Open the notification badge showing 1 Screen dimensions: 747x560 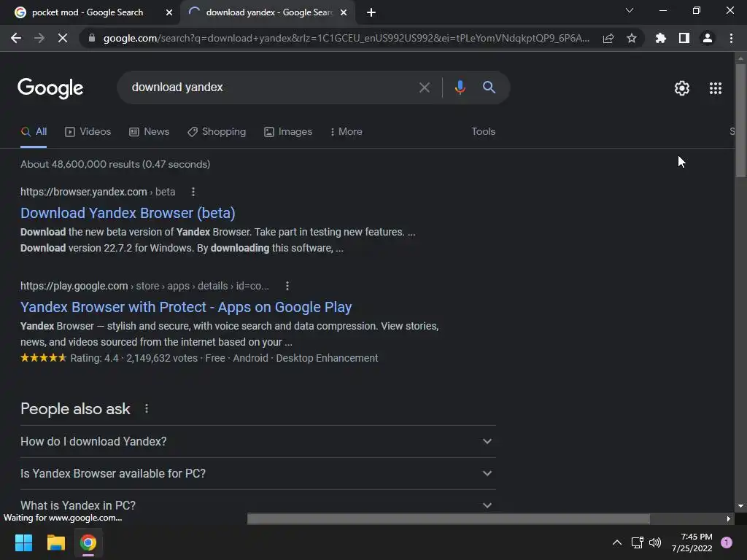tap(727, 542)
